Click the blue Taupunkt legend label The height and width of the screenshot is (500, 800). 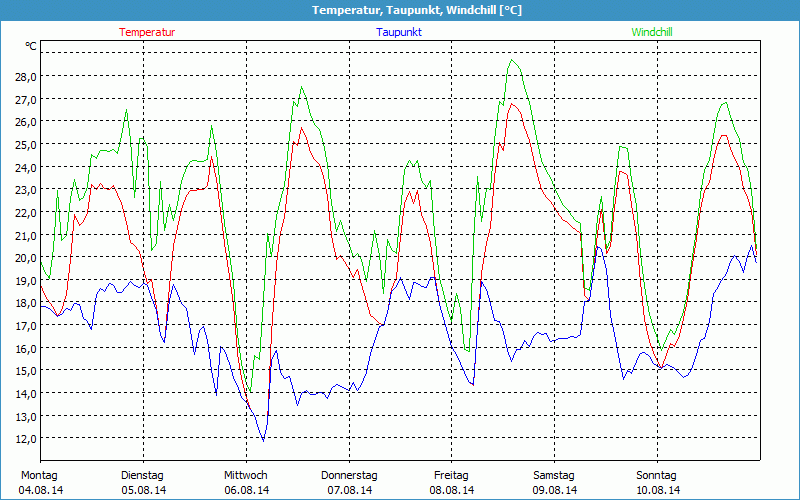point(399,32)
